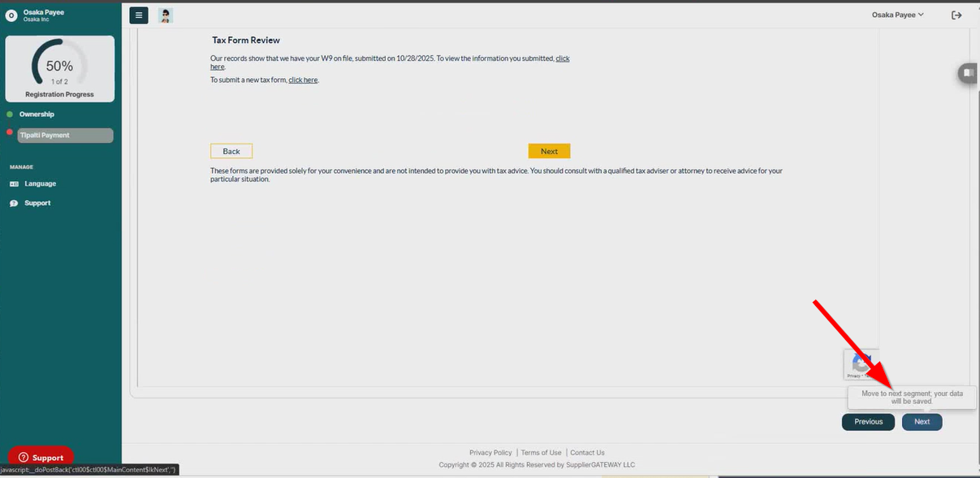Click the Support question-mark icon in the sidebar
This screenshot has height=478, width=980.
coord(12,202)
